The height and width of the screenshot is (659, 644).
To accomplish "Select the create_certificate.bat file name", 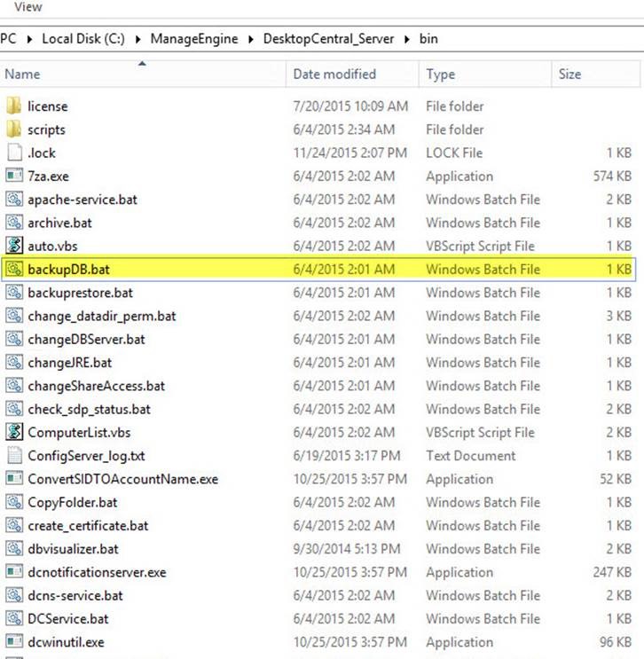I will point(88,526).
